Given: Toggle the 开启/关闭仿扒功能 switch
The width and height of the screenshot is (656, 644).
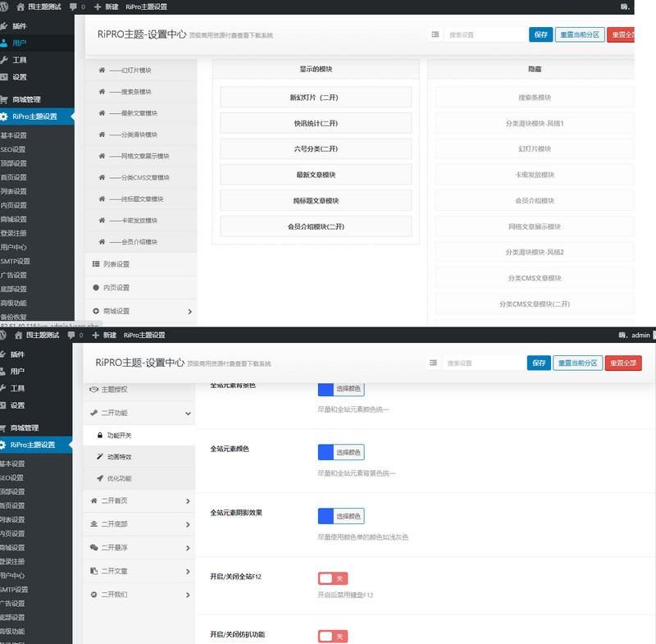Looking at the screenshot, I should [x=333, y=637].
